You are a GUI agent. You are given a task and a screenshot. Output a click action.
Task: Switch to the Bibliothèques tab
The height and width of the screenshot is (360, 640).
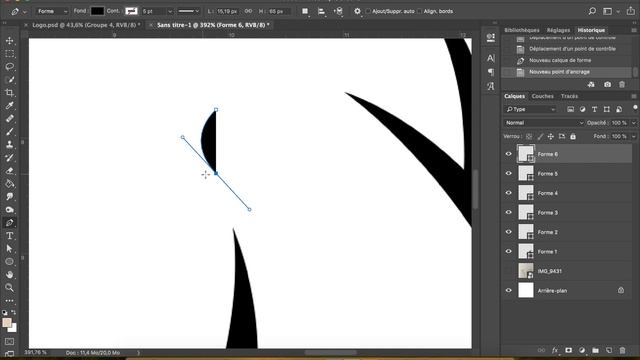(522, 30)
